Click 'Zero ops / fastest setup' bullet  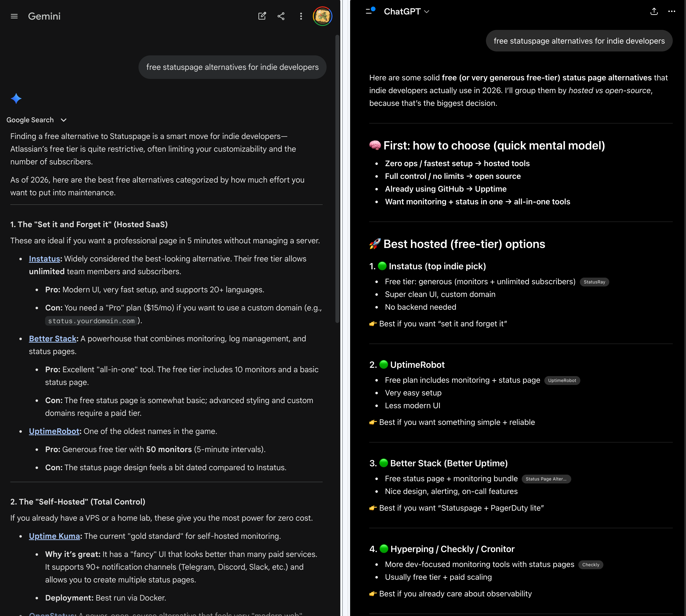pyautogui.click(x=457, y=163)
